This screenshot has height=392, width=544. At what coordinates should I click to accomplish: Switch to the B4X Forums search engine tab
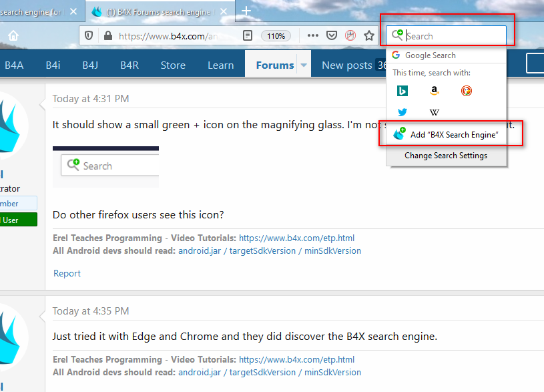[x=160, y=12]
